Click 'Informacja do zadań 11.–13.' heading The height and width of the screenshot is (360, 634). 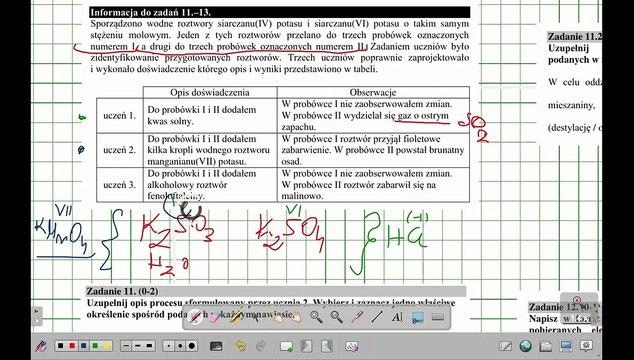(150, 12)
